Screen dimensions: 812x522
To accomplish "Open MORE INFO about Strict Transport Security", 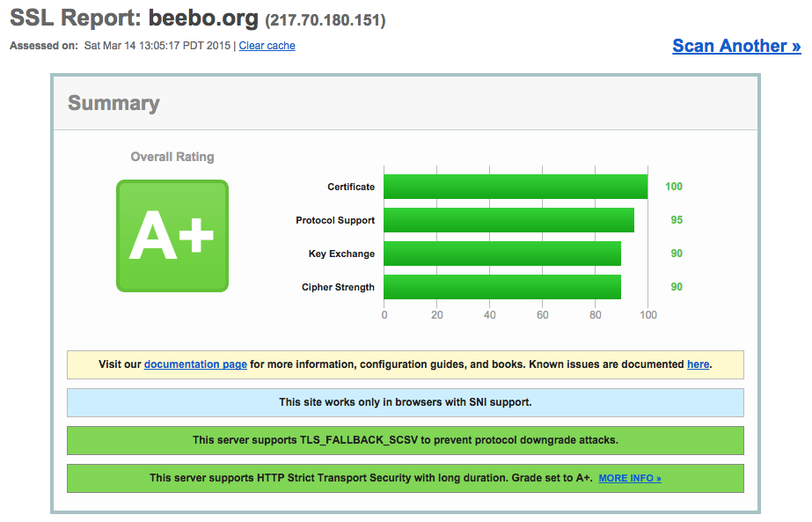I will pyautogui.click(x=630, y=478).
